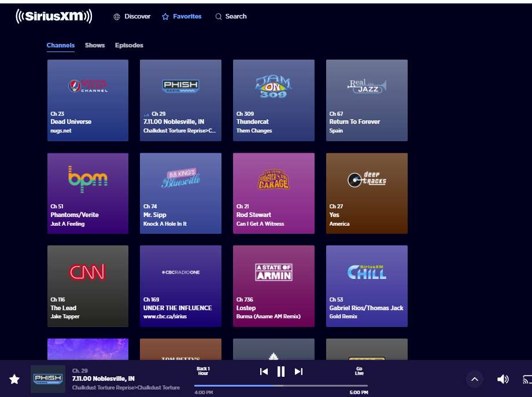Switch to the Episodes tab
This screenshot has height=397, width=532.
pos(129,45)
